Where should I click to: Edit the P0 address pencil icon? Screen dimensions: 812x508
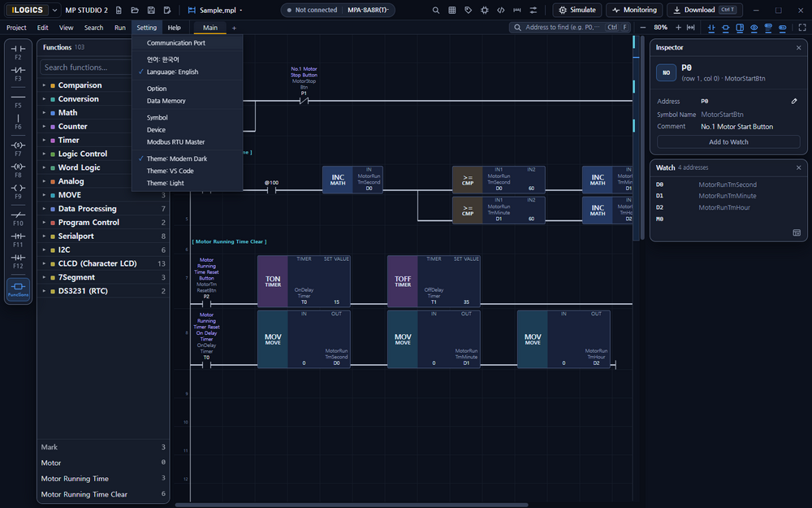(794, 101)
